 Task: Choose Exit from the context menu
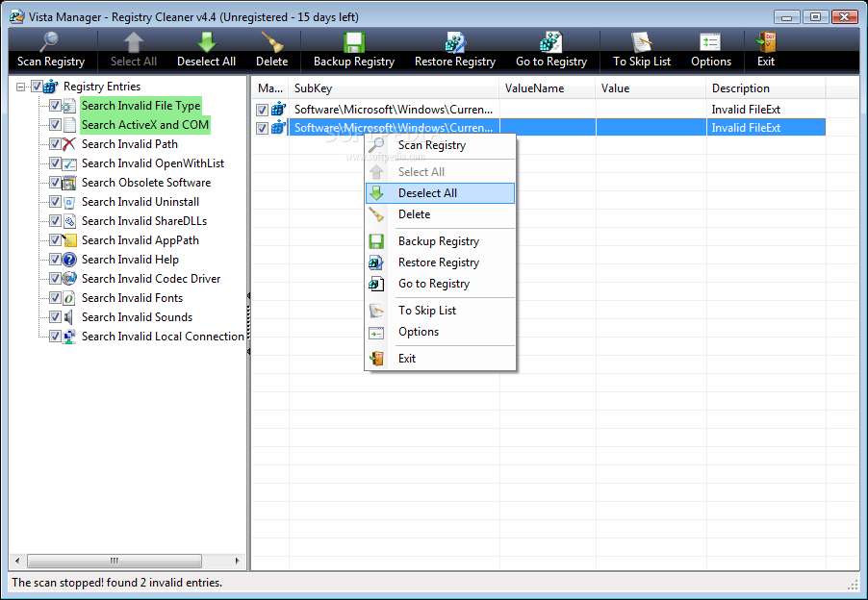tap(440, 359)
